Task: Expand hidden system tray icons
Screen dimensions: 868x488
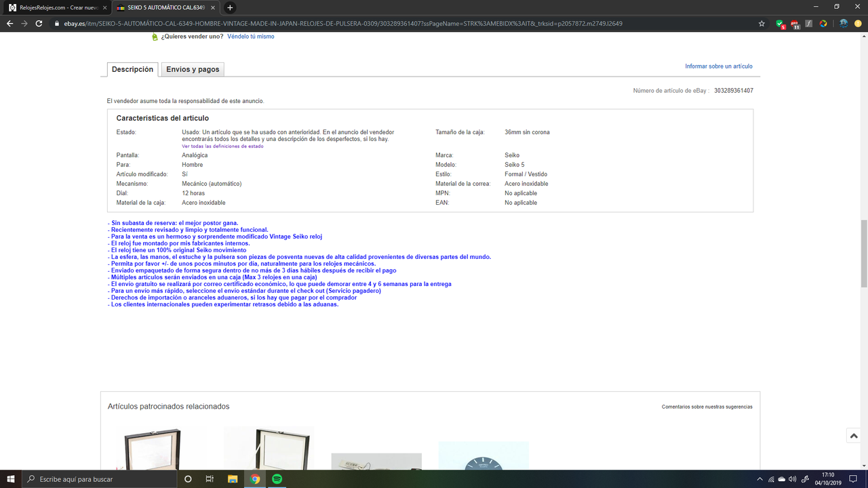Action: click(x=759, y=479)
